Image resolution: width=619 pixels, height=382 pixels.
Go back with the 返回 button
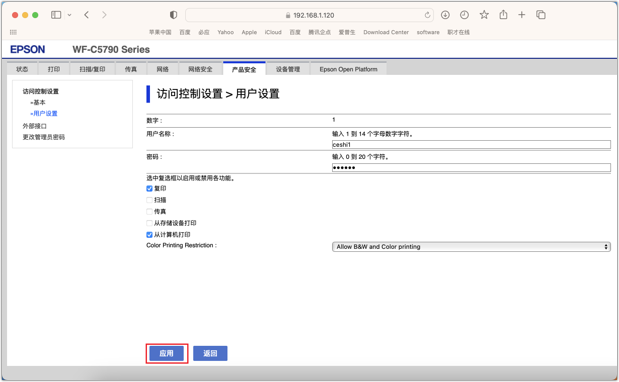[210, 353]
